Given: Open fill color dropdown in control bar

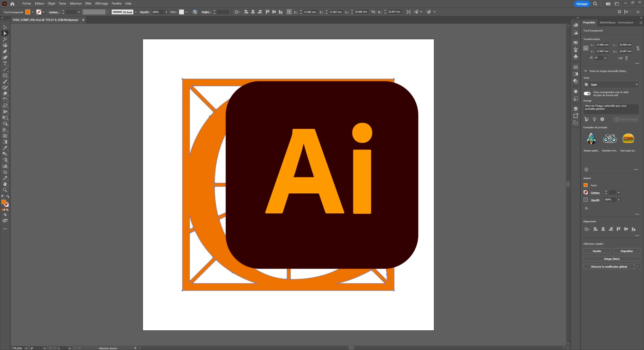Looking at the screenshot, I should (33, 12).
